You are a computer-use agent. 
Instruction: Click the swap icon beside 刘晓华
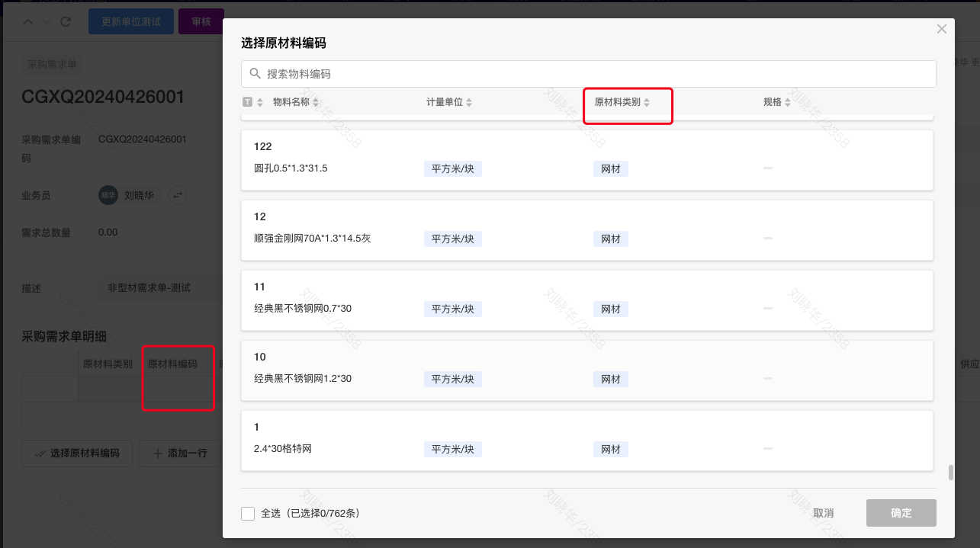178,195
